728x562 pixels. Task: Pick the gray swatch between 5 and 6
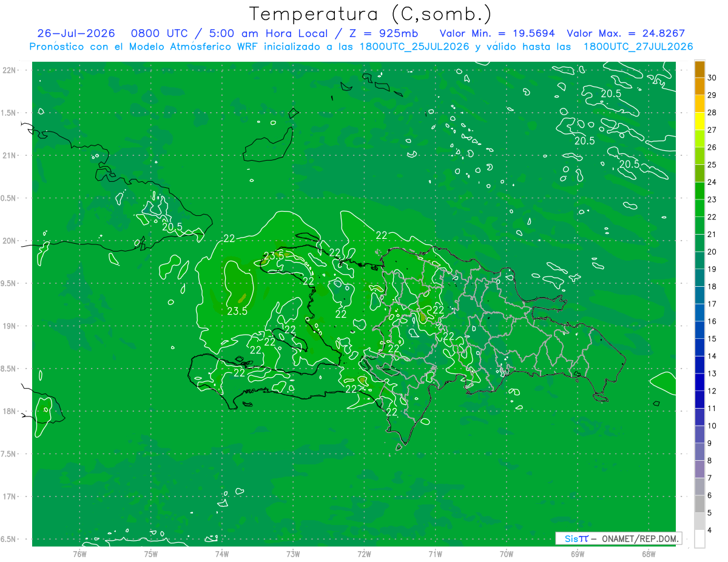coord(699,504)
